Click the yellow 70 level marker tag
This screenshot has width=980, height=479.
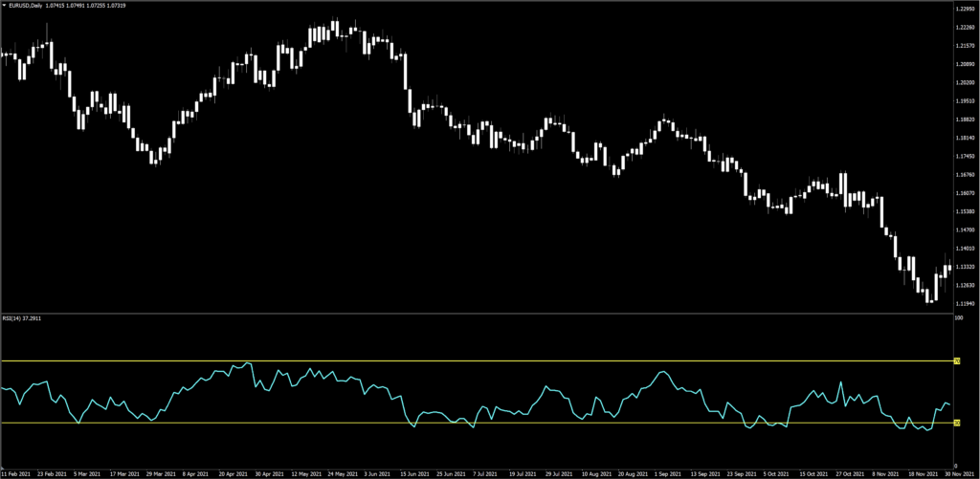tap(956, 360)
